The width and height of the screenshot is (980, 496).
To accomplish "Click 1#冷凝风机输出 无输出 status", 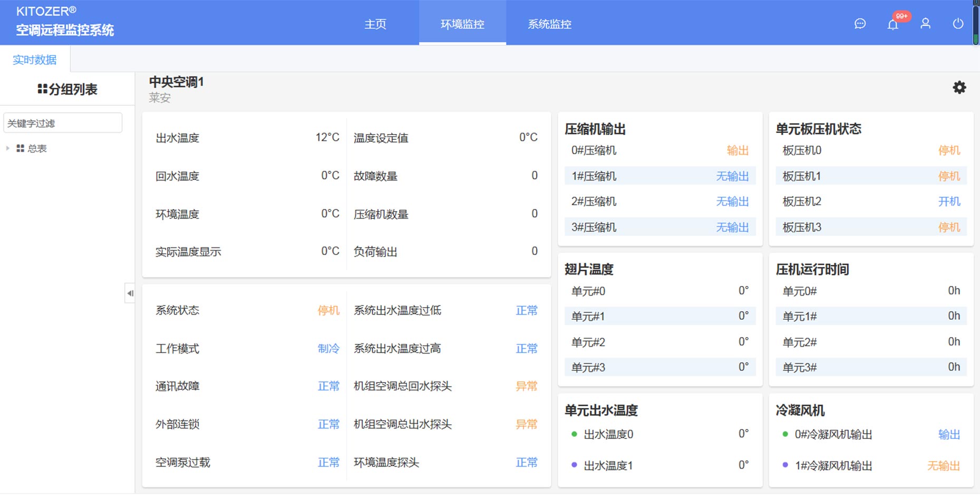I will tap(944, 466).
